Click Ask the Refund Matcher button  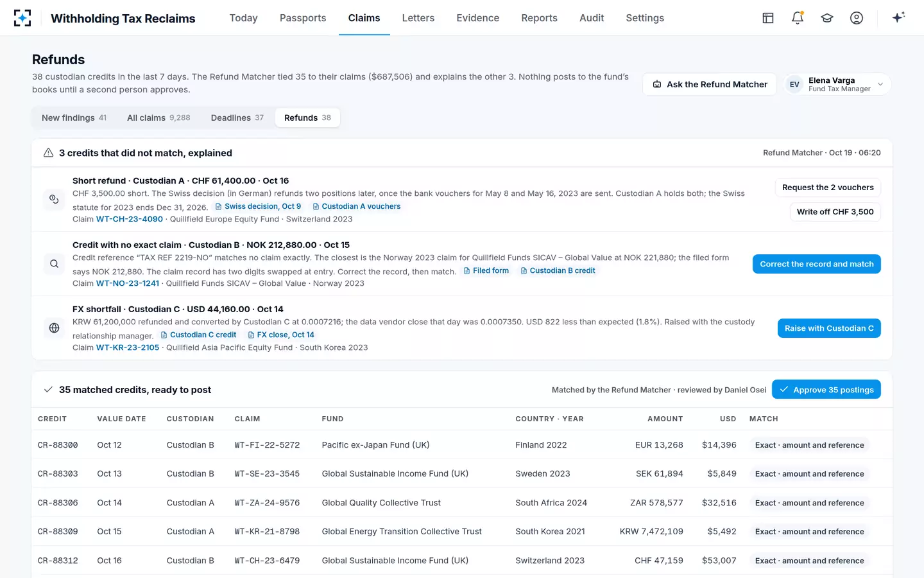pos(710,84)
